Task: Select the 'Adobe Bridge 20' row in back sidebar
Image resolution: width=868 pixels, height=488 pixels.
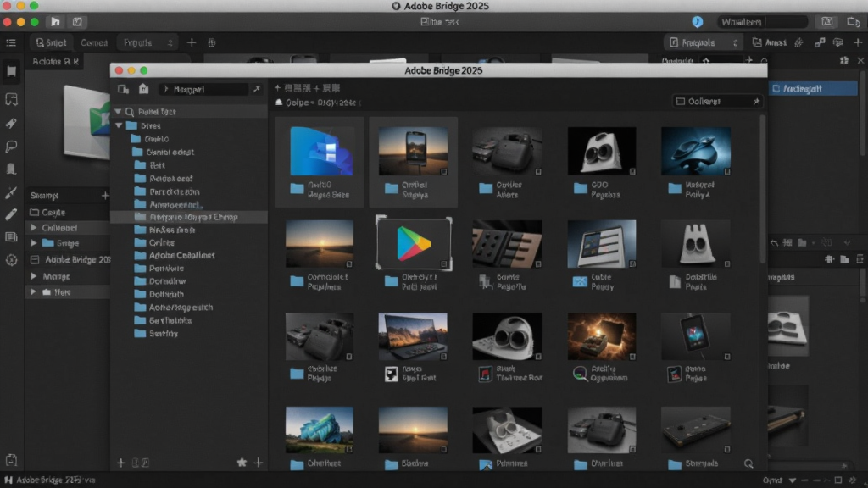Action: coord(70,259)
